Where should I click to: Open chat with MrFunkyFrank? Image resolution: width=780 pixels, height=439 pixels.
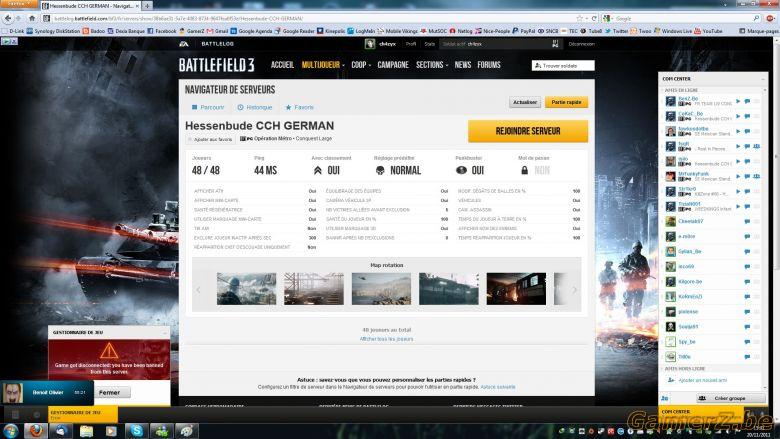747,176
